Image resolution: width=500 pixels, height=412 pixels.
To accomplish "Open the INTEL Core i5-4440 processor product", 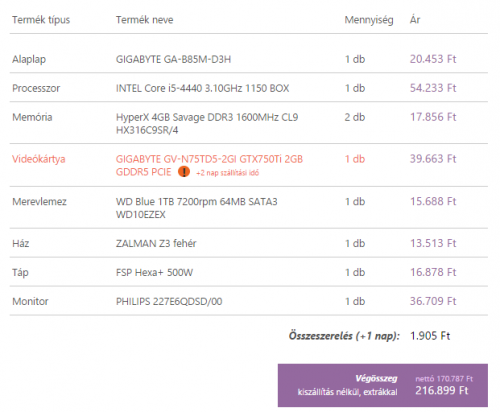I will pos(202,88).
